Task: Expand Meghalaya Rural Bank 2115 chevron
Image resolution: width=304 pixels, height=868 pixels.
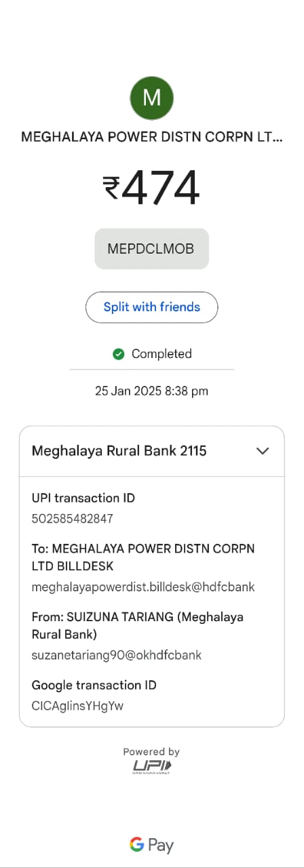Action: pos(263,452)
